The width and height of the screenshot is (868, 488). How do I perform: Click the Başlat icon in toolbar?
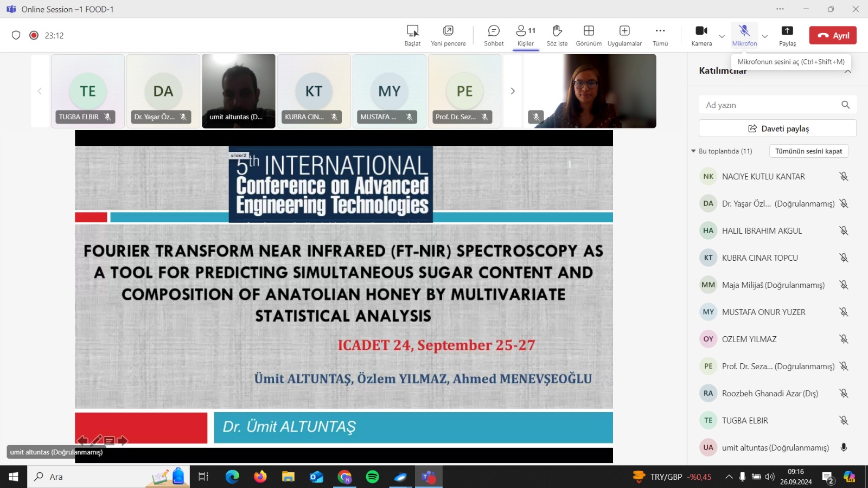click(412, 35)
